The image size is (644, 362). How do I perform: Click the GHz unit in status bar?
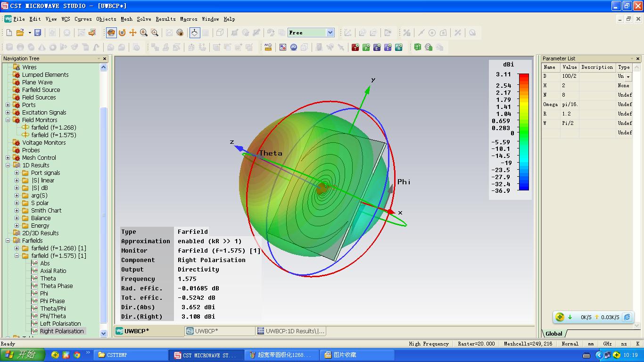(607, 344)
